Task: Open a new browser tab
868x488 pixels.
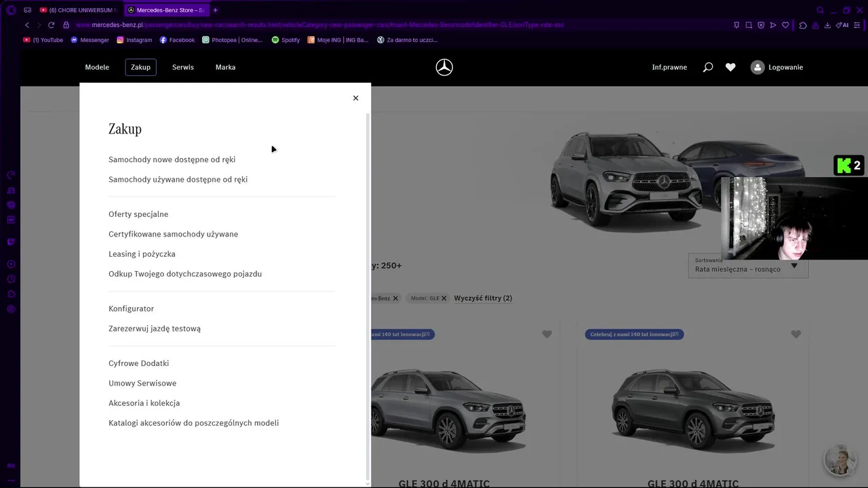Action: click(216, 10)
